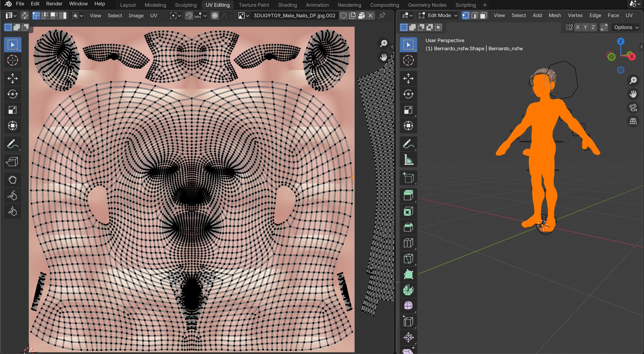Open the image browse dropdown

tap(243, 15)
